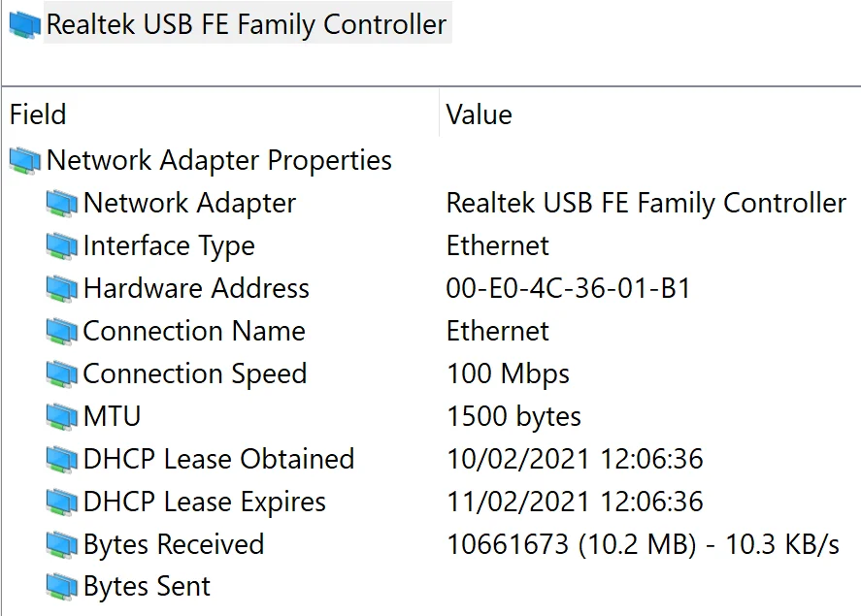Click the 1500 bytes MTU value
861x616 pixels.
[513, 417]
